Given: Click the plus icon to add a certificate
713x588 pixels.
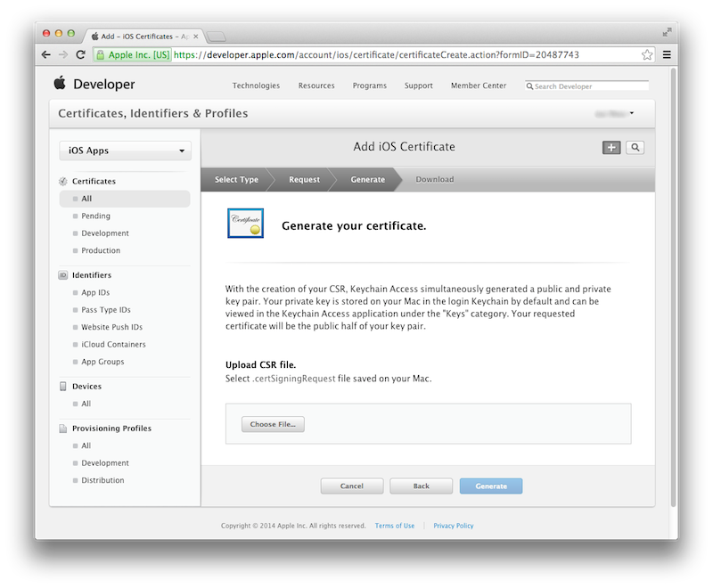Looking at the screenshot, I should coord(611,147).
